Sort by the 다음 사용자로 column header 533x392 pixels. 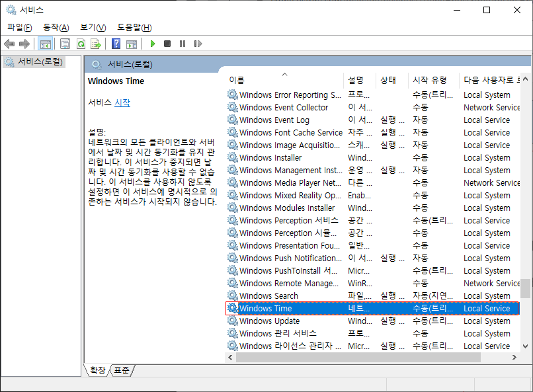[489, 80]
